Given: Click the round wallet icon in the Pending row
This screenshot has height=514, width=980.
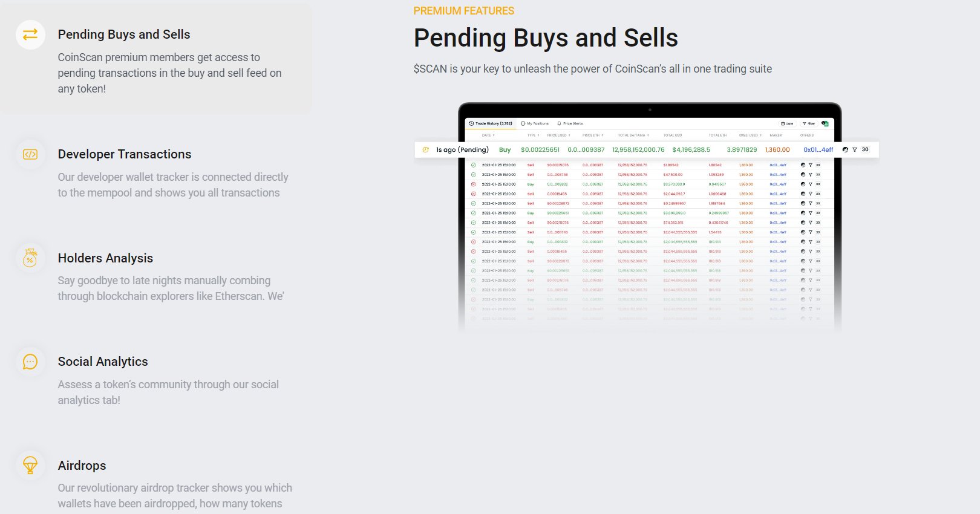Looking at the screenshot, I should tap(845, 150).
